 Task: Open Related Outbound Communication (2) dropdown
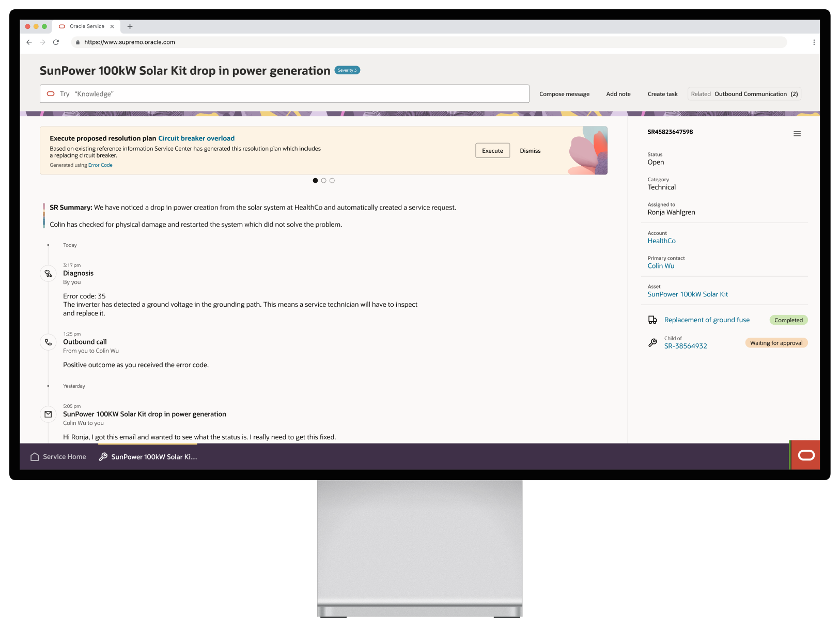744,94
